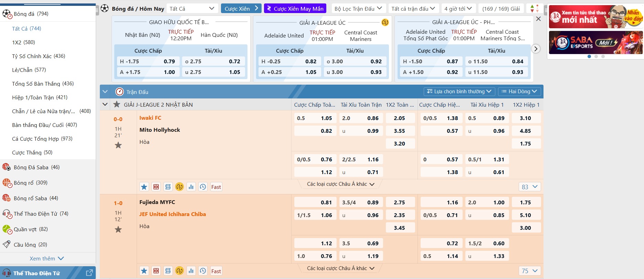Viewport: 644px width, 279px height.
Task: Click the sports news banner ad
Action: tap(596, 17)
